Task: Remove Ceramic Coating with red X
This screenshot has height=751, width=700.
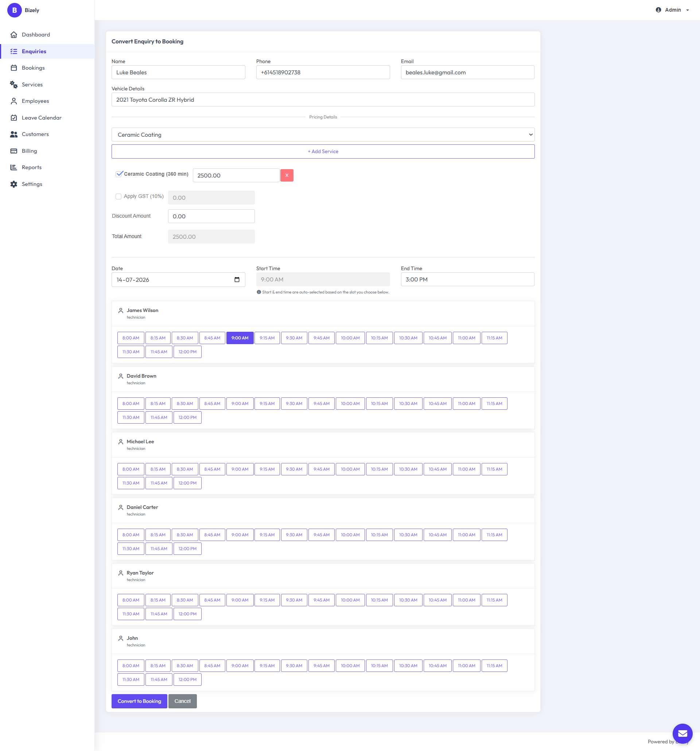Action: click(x=287, y=175)
